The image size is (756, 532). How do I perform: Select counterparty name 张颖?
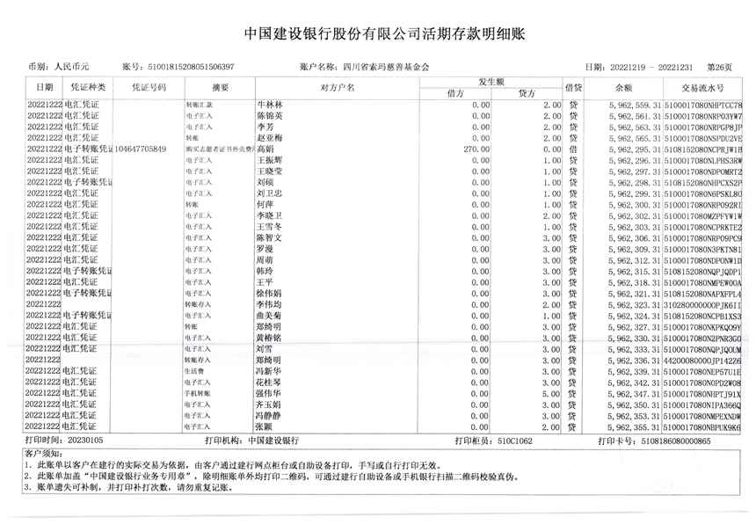tap(265, 426)
